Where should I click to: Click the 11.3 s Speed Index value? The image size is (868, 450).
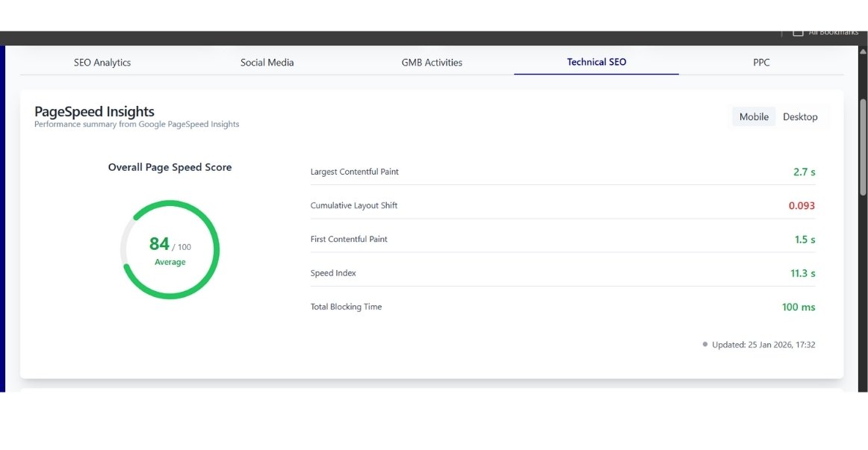pos(803,274)
